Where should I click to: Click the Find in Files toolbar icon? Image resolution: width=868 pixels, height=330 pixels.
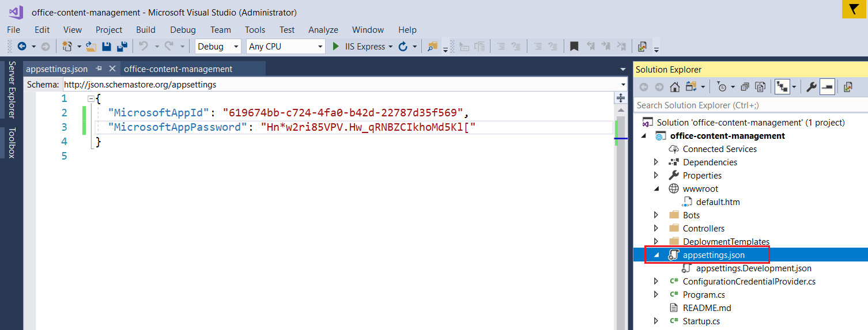(x=432, y=47)
